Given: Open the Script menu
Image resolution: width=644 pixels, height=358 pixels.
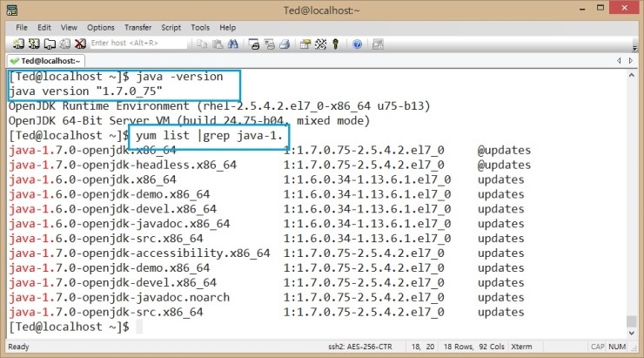Looking at the screenshot, I should 171,28.
